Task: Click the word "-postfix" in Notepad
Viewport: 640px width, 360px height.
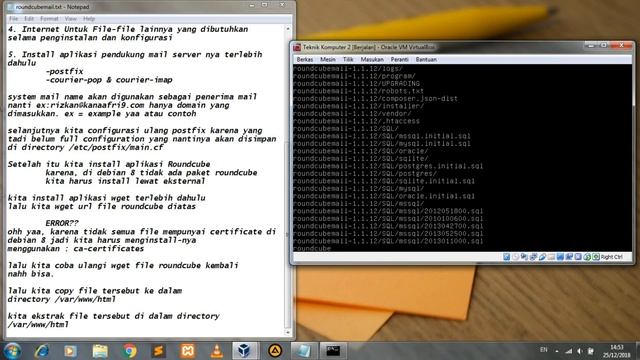Action: pos(64,71)
